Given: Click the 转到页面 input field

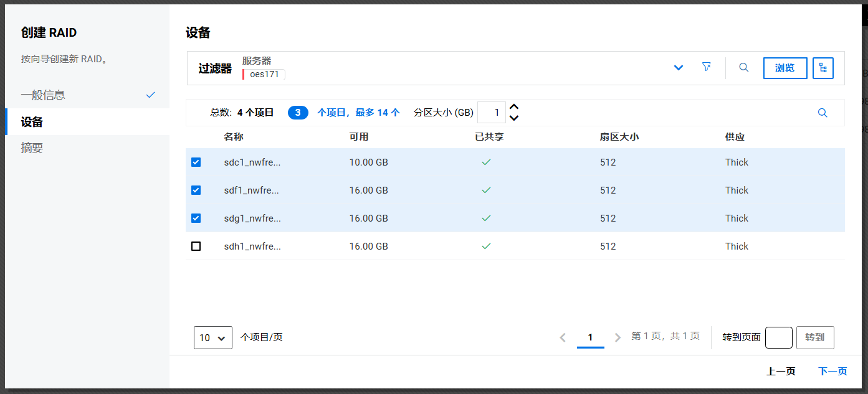Looking at the screenshot, I should pos(778,337).
